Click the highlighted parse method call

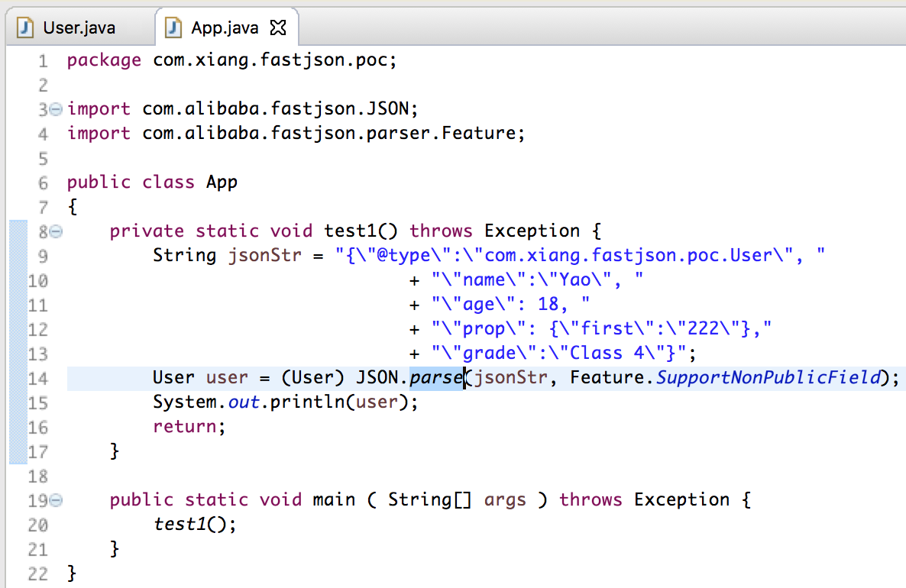(436, 378)
